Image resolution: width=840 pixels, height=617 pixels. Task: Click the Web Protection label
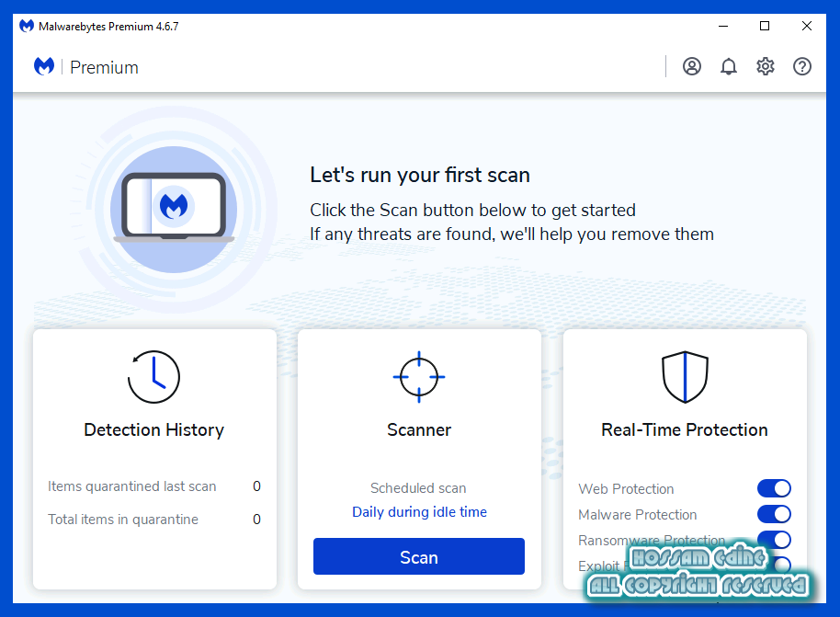626,489
